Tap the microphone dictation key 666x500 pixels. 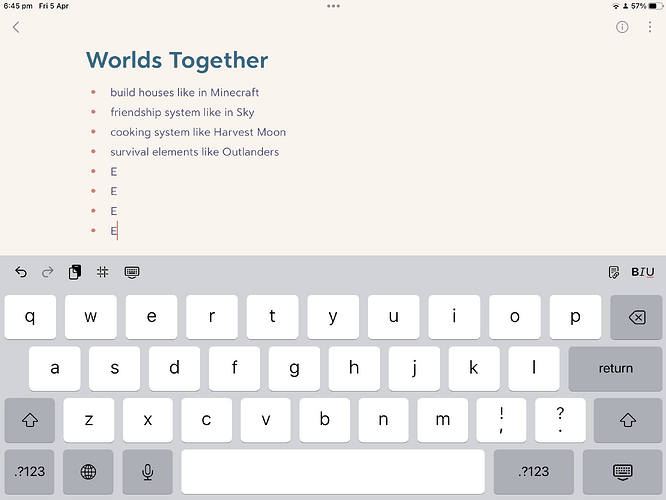[147, 472]
